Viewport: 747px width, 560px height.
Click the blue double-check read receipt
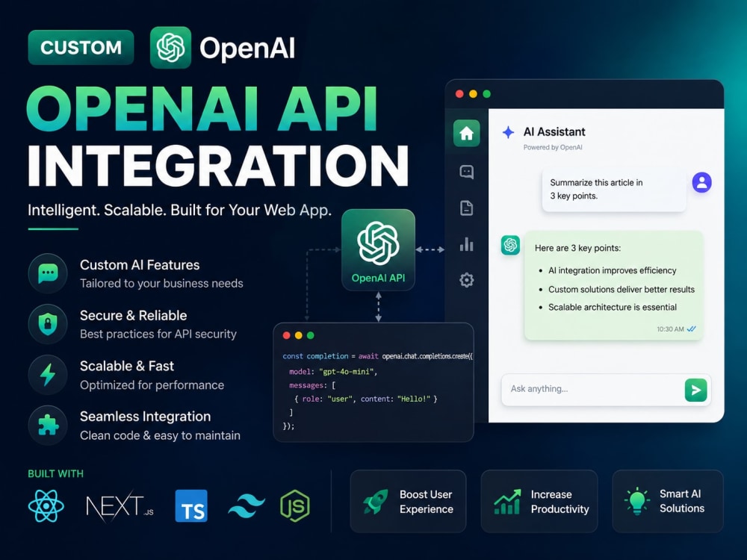click(x=692, y=329)
